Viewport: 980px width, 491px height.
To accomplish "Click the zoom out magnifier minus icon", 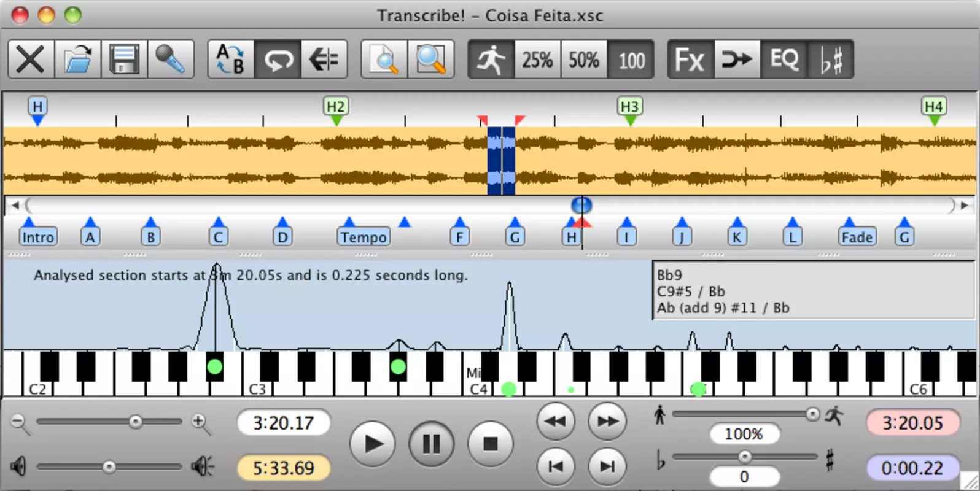I will click(x=20, y=423).
